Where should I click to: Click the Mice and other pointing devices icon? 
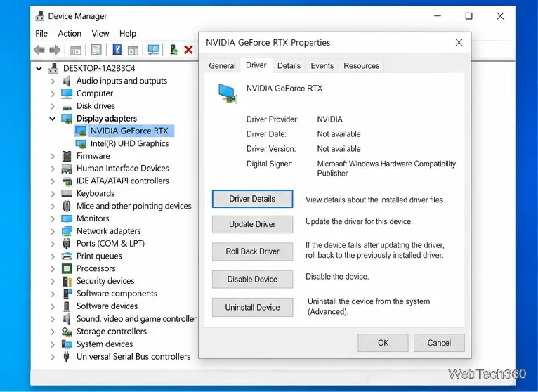click(67, 206)
